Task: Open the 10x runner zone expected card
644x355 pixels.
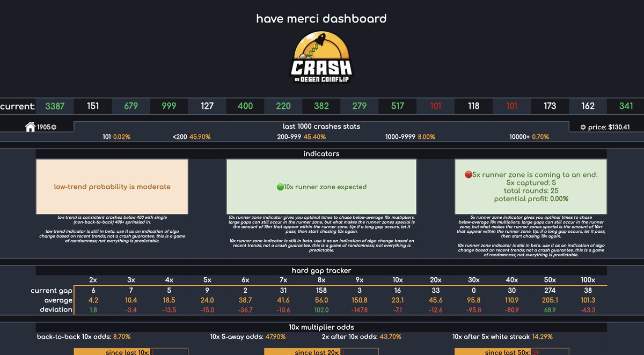Action: click(x=321, y=187)
